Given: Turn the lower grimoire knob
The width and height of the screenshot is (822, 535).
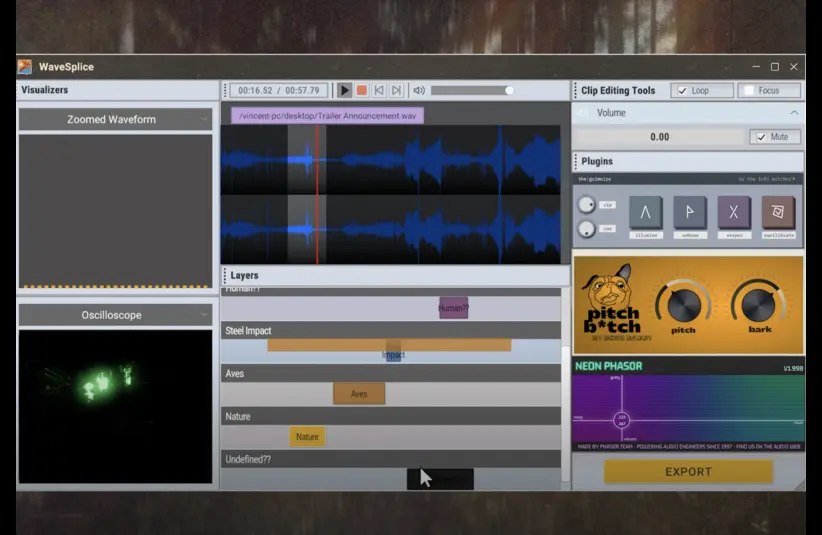Looking at the screenshot, I should click(x=586, y=228).
